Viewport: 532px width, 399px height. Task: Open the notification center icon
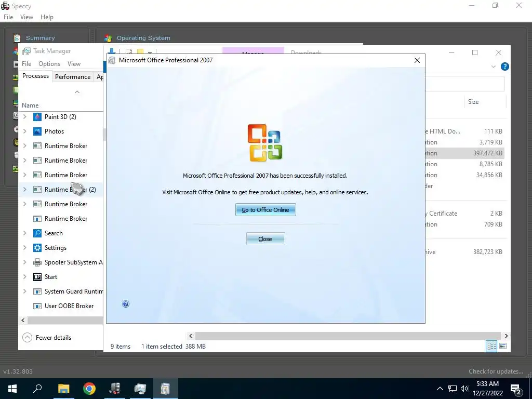click(x=516, y=389)
